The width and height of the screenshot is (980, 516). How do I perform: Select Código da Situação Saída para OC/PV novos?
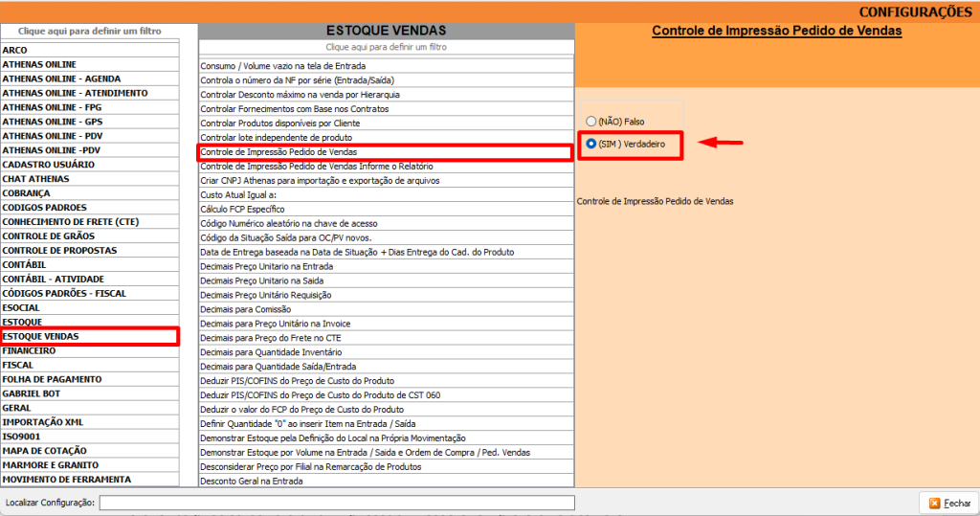[387, 237]
